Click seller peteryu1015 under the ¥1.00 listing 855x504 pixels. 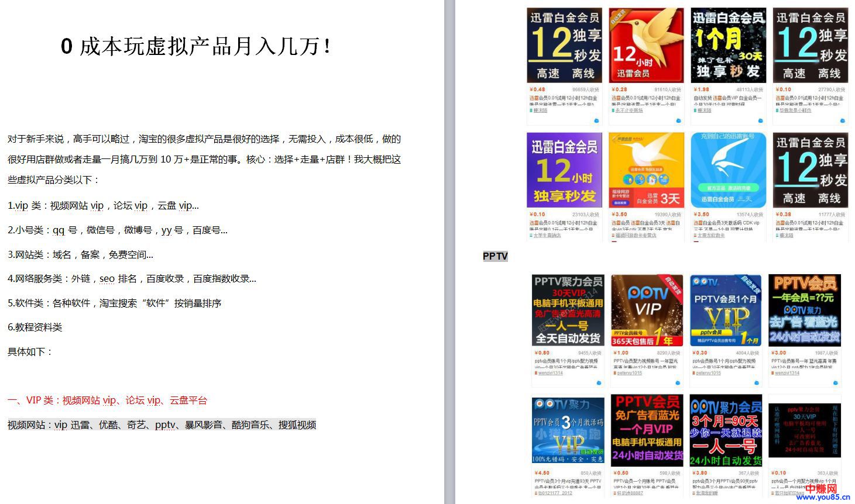(629, 373)
